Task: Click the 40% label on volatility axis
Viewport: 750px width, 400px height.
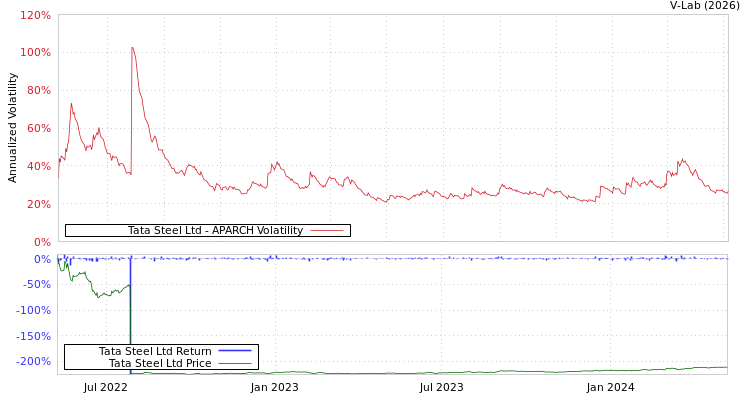Action: coord(38,166)
